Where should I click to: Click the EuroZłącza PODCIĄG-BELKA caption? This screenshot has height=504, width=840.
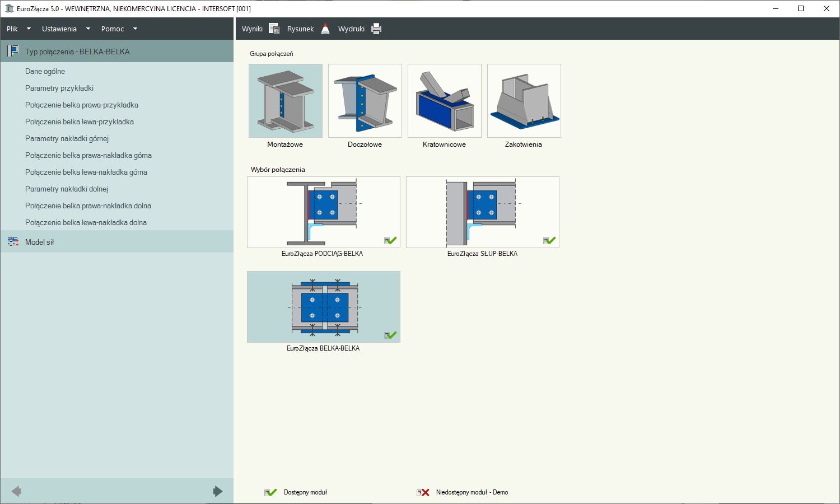click(322, 254)
